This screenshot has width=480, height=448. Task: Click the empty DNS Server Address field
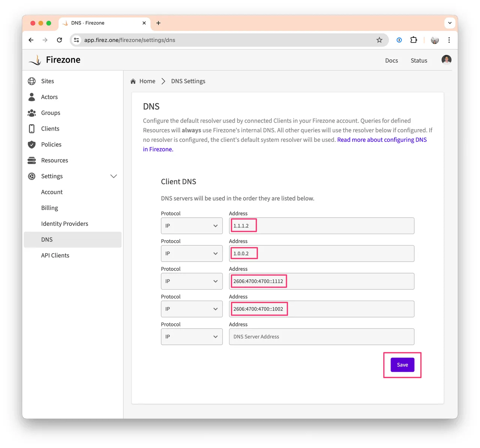pos(322,337)
